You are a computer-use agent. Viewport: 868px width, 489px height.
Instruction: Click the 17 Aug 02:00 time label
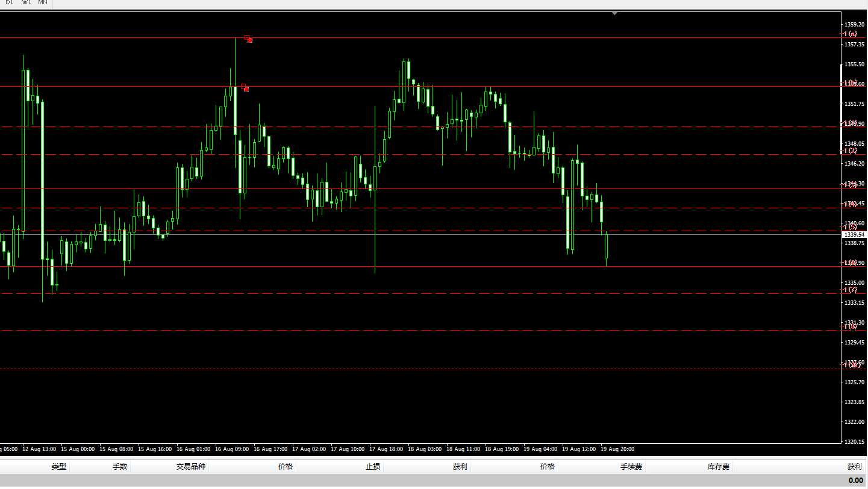click(x=309, y=449)
